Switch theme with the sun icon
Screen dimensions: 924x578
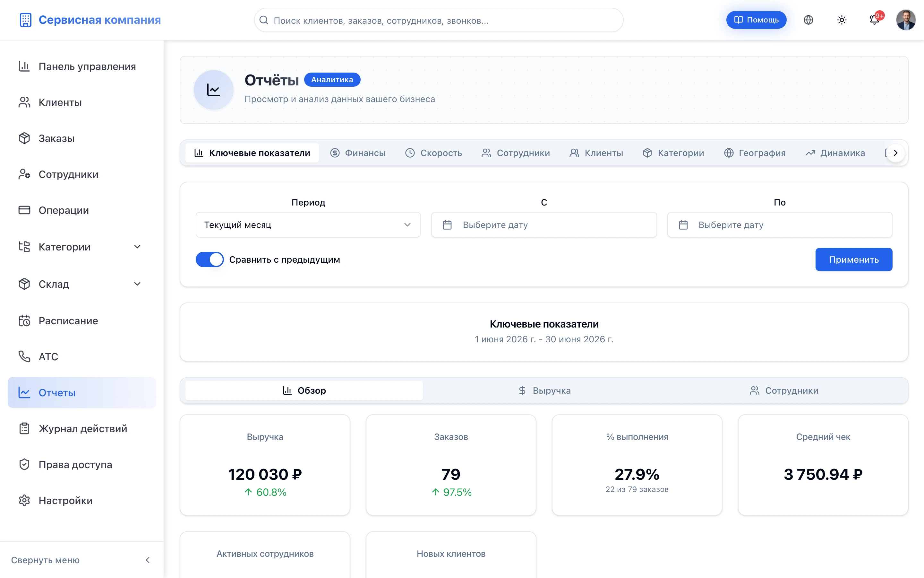842,20
